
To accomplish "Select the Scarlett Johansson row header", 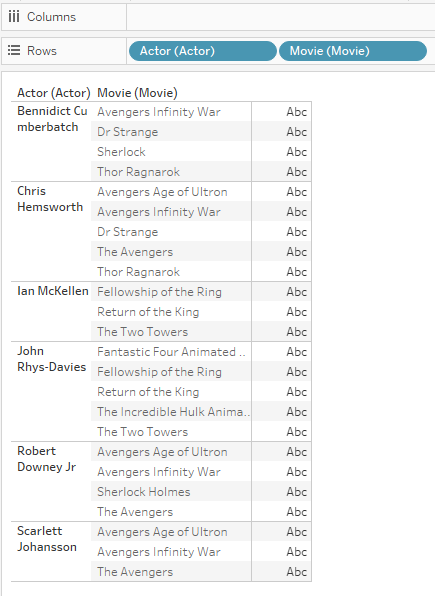I will (47, 539).
